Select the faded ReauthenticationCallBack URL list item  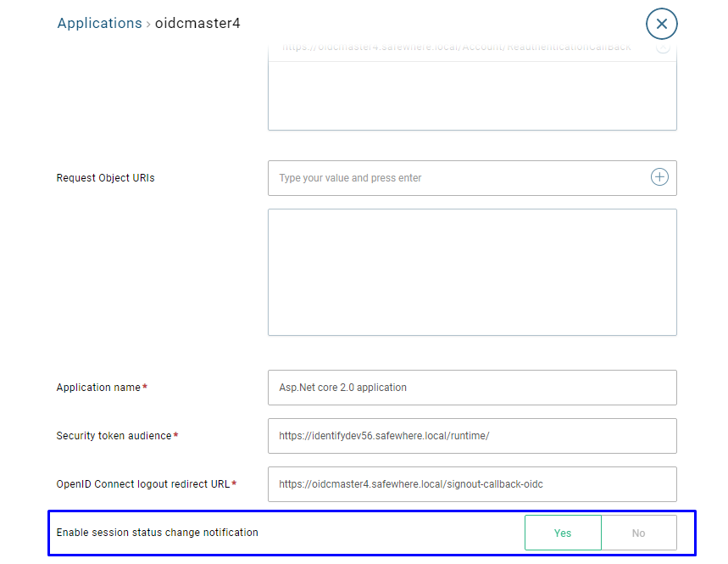point(456,47)
